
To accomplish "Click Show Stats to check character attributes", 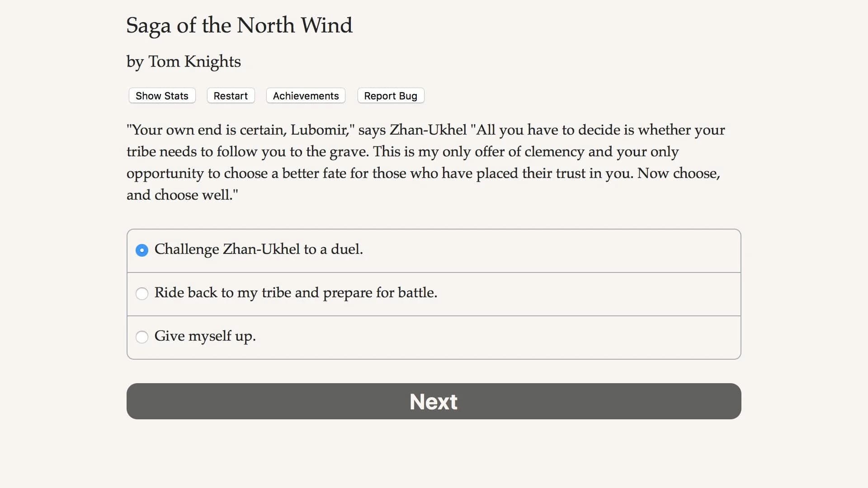I will [x=161, y=95].
